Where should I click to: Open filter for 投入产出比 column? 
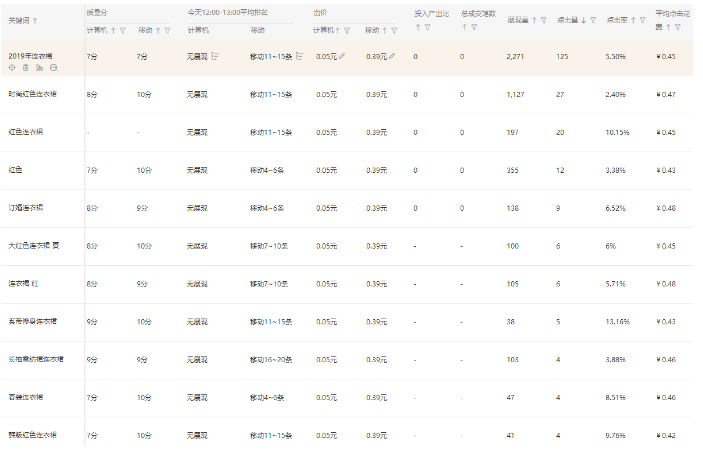[x=427, y=28]
